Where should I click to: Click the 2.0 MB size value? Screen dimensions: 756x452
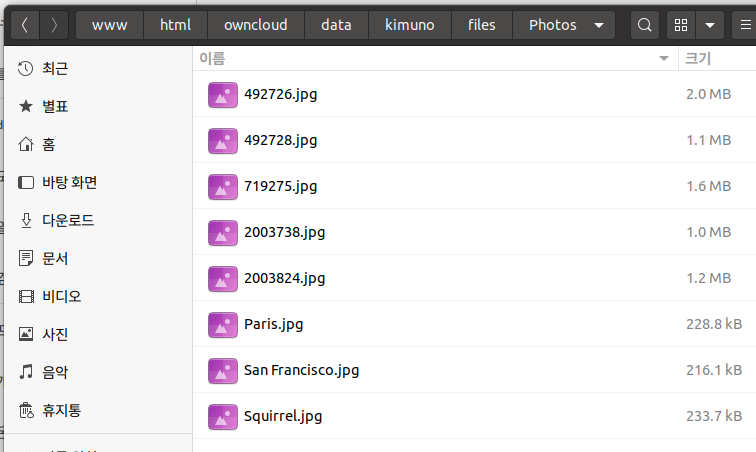point(709,94)
